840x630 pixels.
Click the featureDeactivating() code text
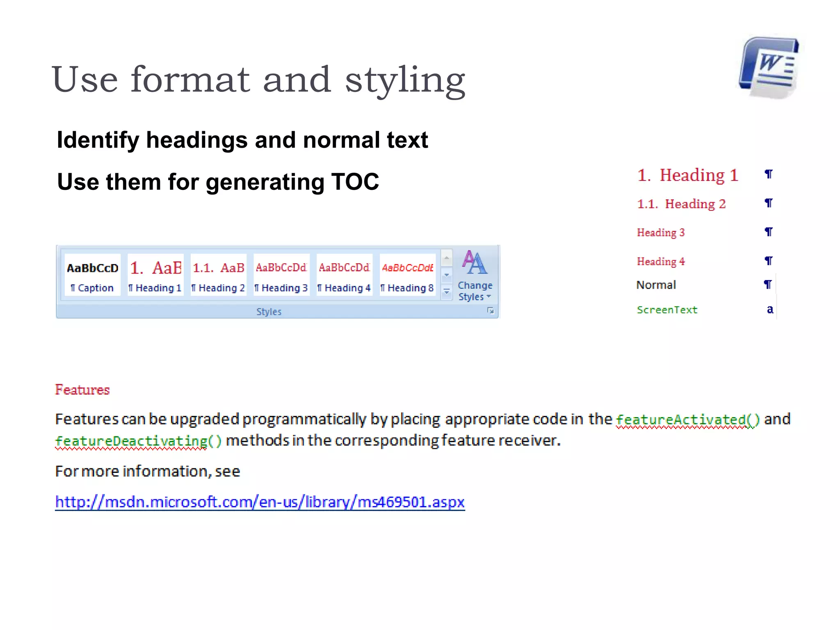(x=138, y=441)
